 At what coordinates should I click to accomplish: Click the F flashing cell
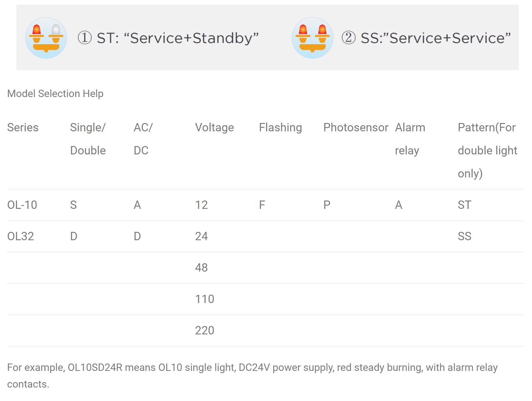(262, 205)
